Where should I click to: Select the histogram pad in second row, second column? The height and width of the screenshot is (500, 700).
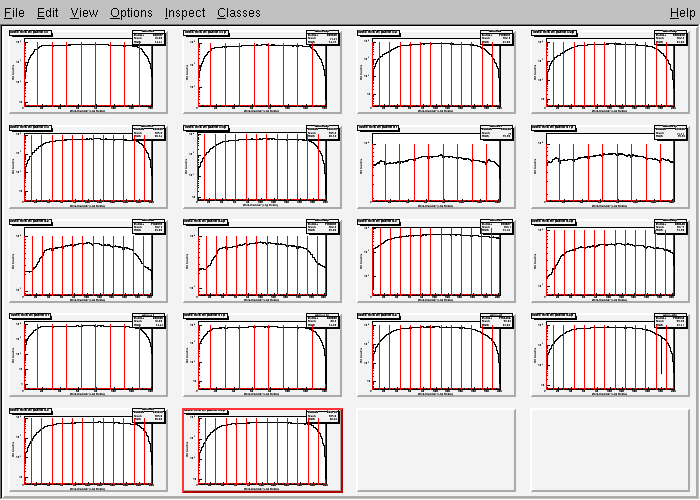click(262, 166)
